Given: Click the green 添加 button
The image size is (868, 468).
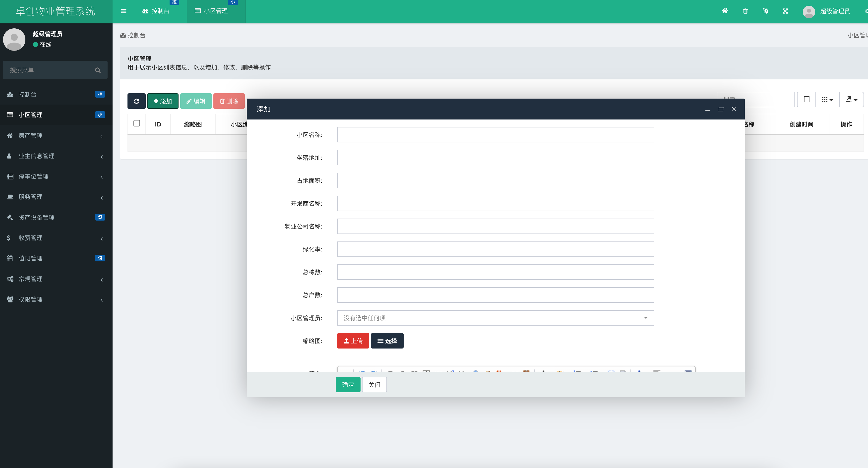Looking at the screenshot, I should 163,101.
